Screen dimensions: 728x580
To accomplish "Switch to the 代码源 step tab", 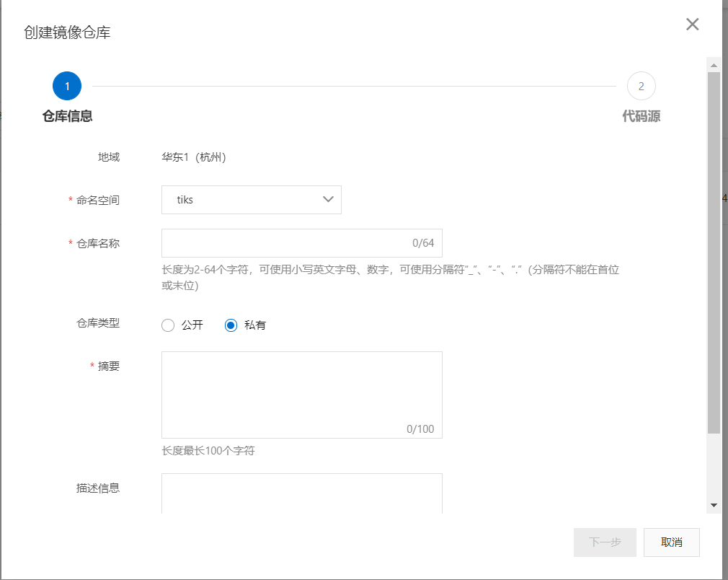I will tap(642, 116).
